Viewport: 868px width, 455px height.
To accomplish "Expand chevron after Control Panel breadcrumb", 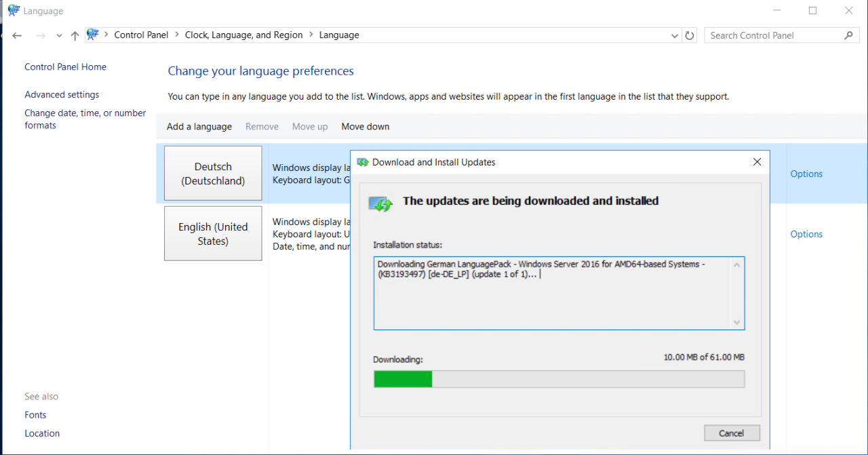I will point(177,35).
